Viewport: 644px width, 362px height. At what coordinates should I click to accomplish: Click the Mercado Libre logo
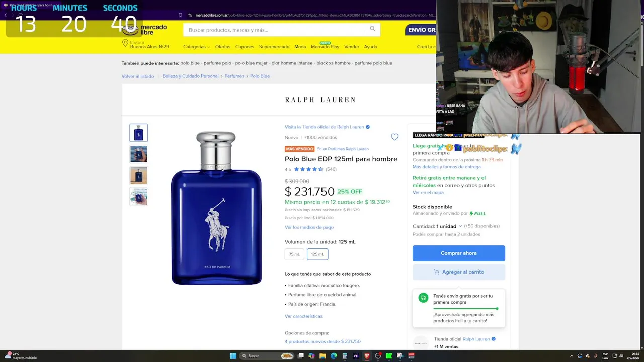[x=145, y=29]
